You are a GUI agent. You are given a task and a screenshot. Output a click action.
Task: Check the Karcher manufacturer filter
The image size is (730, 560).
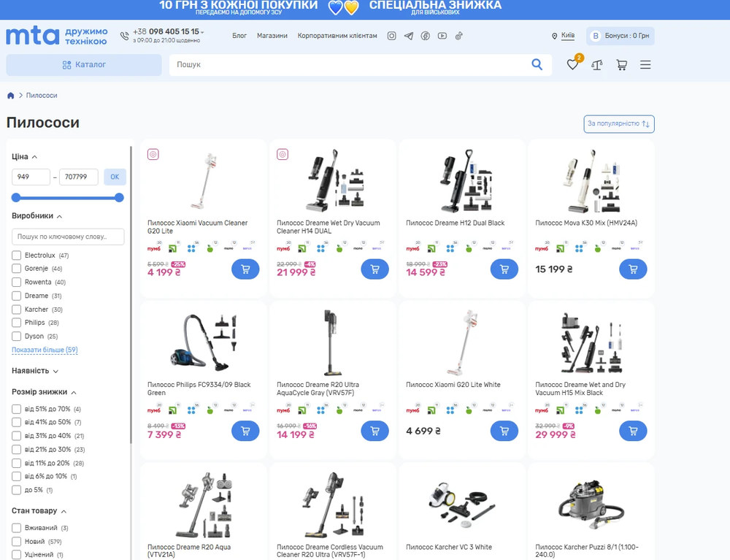pos(16,309)
